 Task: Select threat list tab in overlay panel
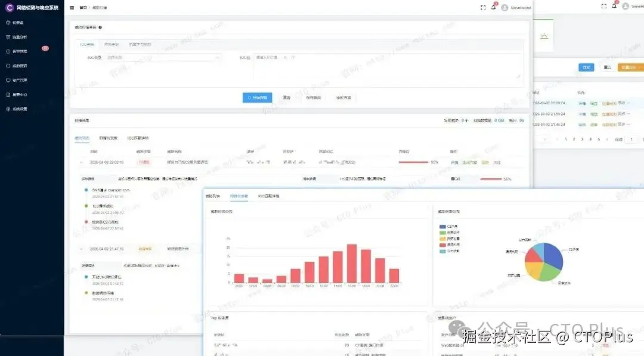tap(213, 196)
